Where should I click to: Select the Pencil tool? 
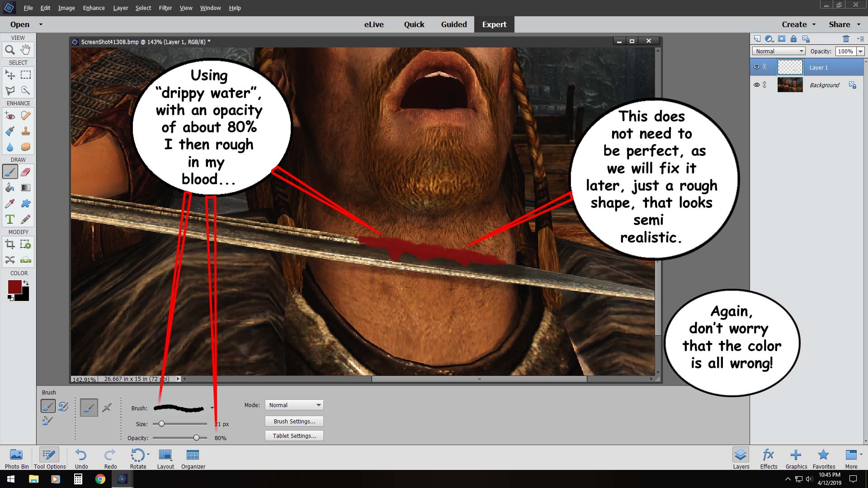click(x=26, y=219)
